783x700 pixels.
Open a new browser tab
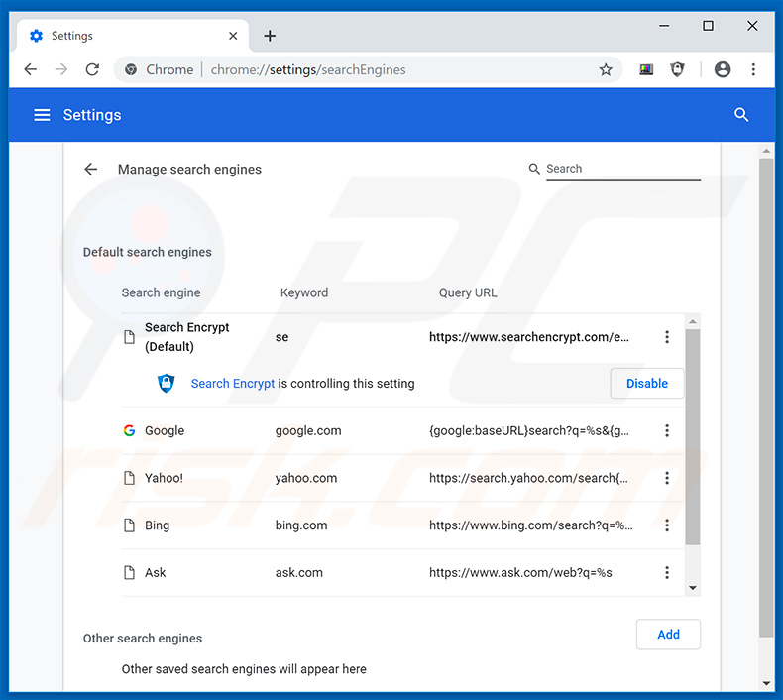(270, 36)
